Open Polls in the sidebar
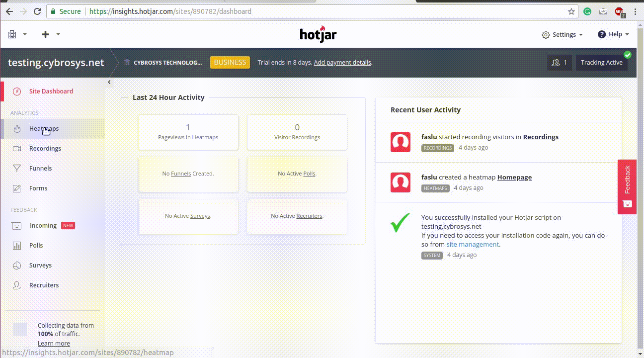The height and width of the screenshot is (358, 644). point(36,246)
